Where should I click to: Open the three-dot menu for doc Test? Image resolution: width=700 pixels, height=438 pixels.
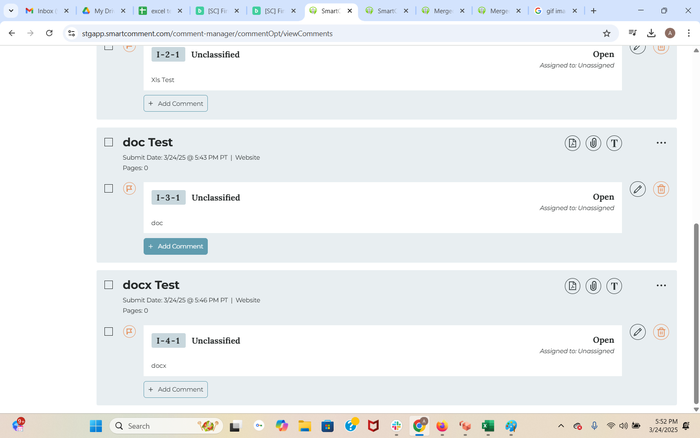click(x=661, y=143)
